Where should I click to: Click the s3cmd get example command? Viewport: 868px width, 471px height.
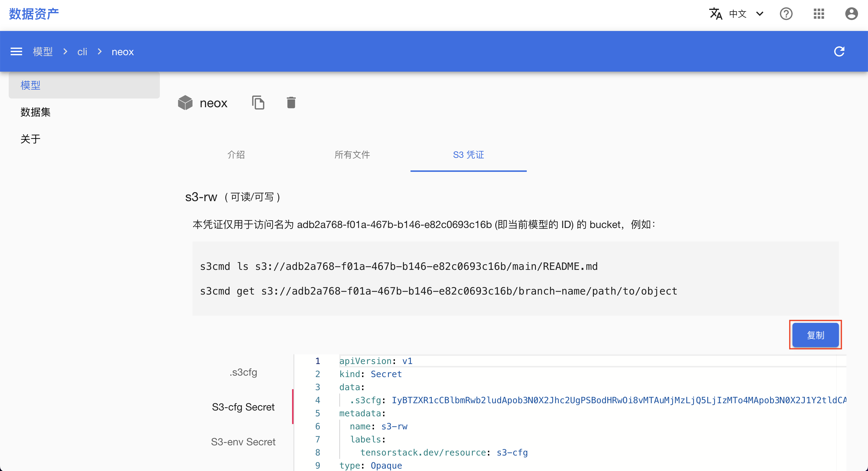pyautogui.click(x=438, y=291)
